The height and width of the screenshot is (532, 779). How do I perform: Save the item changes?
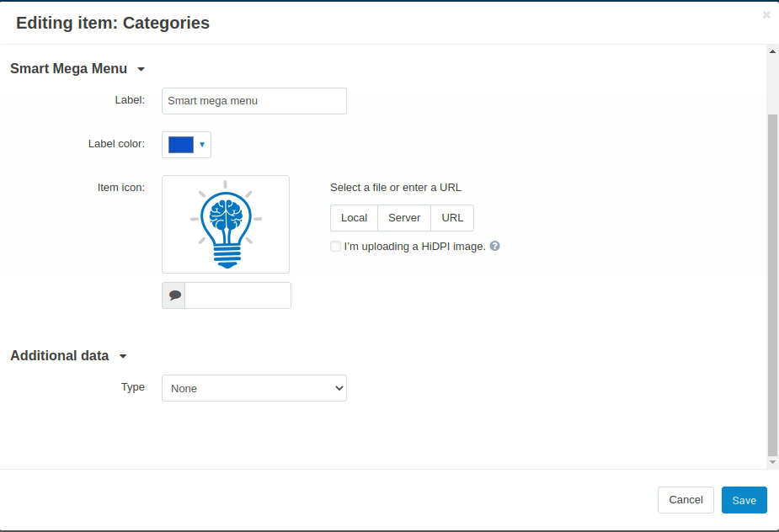[744, 500]
